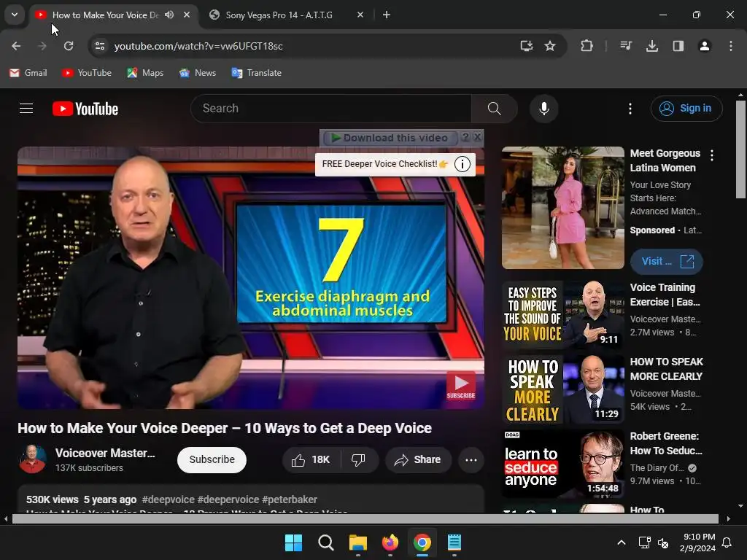Screen dimensions: 747x560
Task: Open Firefox from the taskbar
Action: point(390,542)
